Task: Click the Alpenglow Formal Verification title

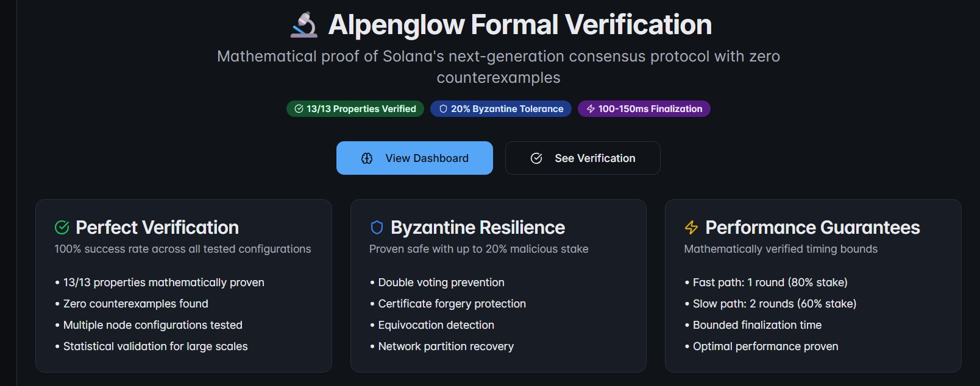Action: click(x=520, y=24)
